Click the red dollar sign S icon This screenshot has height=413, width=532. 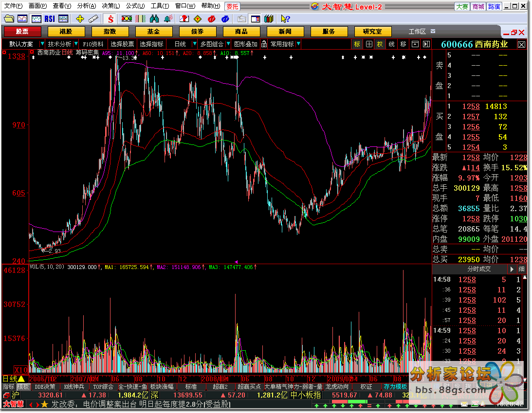click(110, 19)
